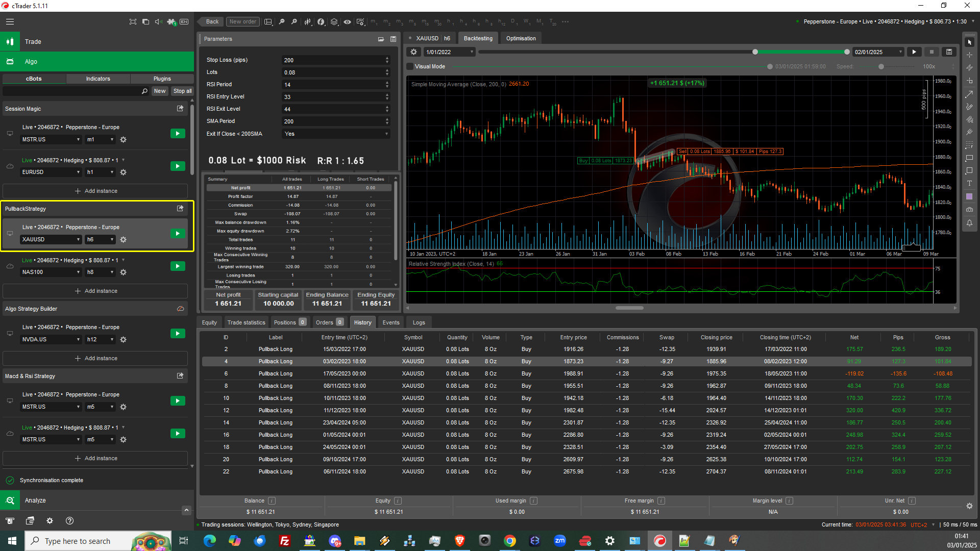This screenshot has height=551, width=980.
Task: Open layout settings gear beside Unr. Net
Action: [x=969, y=506]
